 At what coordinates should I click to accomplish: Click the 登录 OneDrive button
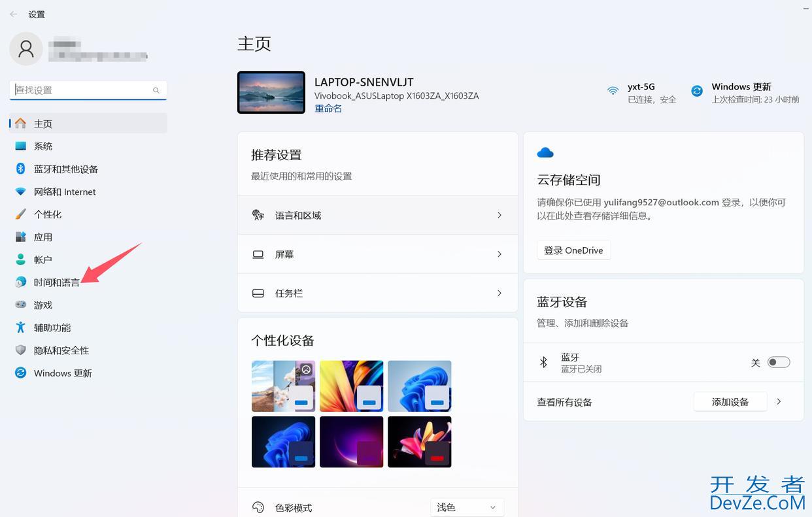point(573,250)
